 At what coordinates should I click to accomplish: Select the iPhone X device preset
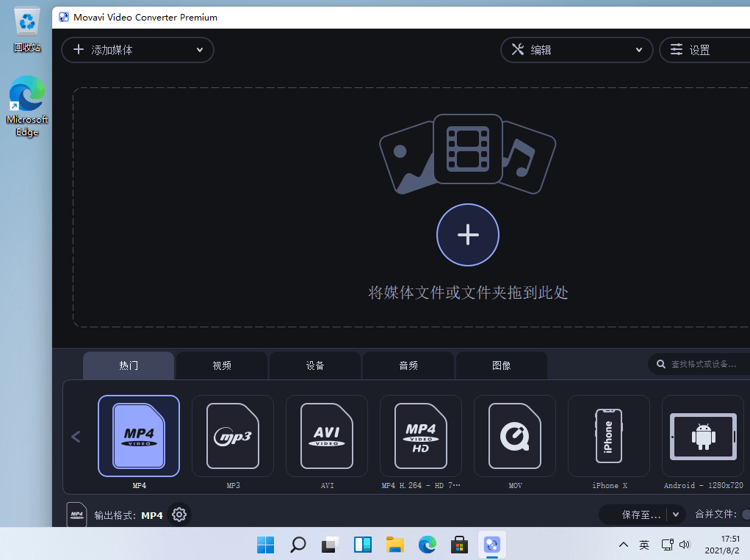point(609,436)
